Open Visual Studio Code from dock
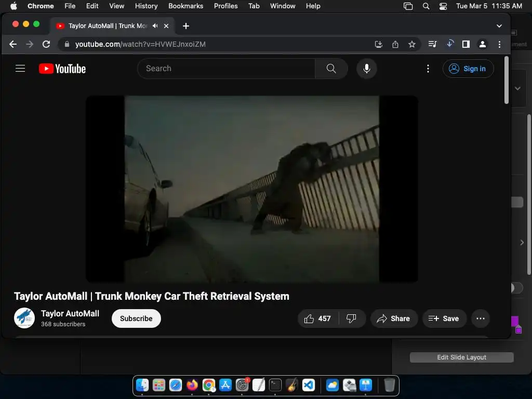Image resolution: width=532 pixels, height=399 pixels. click(309, 385)
